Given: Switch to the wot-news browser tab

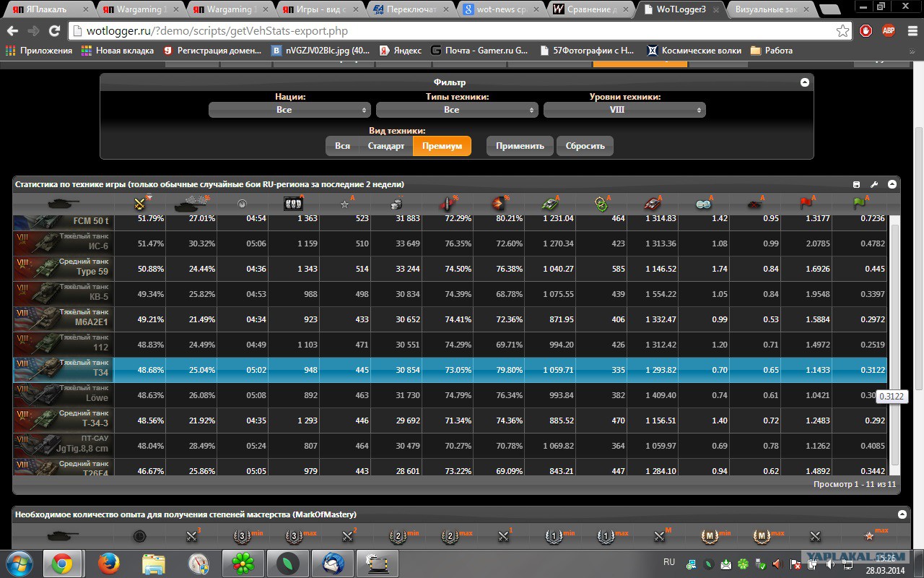Looking at the screenshot, I should point(500,10).
